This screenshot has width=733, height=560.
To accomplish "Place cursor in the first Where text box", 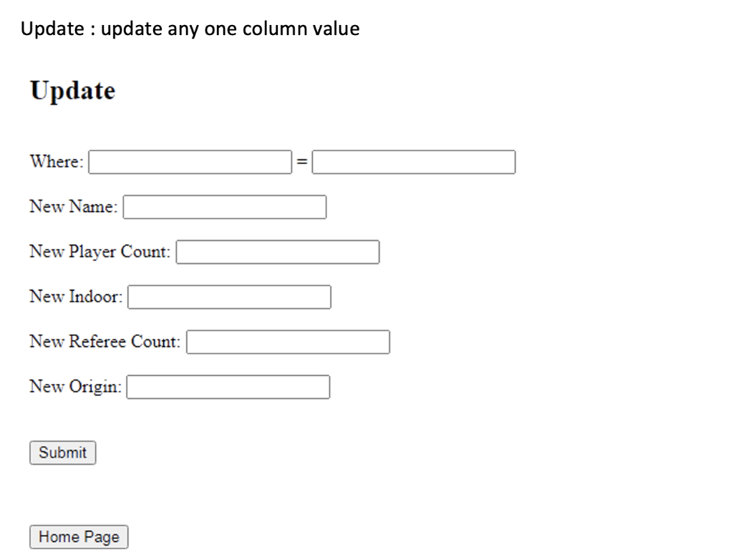I will click(188, 162).
